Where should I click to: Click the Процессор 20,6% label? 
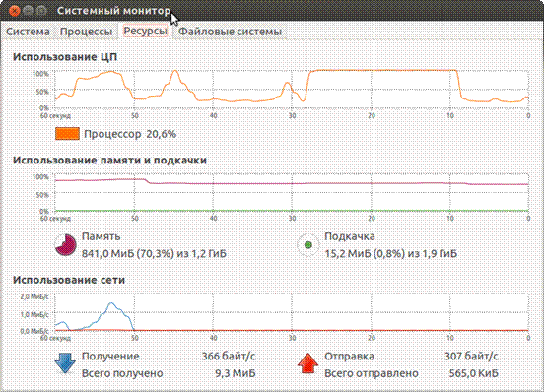point(130,134)
